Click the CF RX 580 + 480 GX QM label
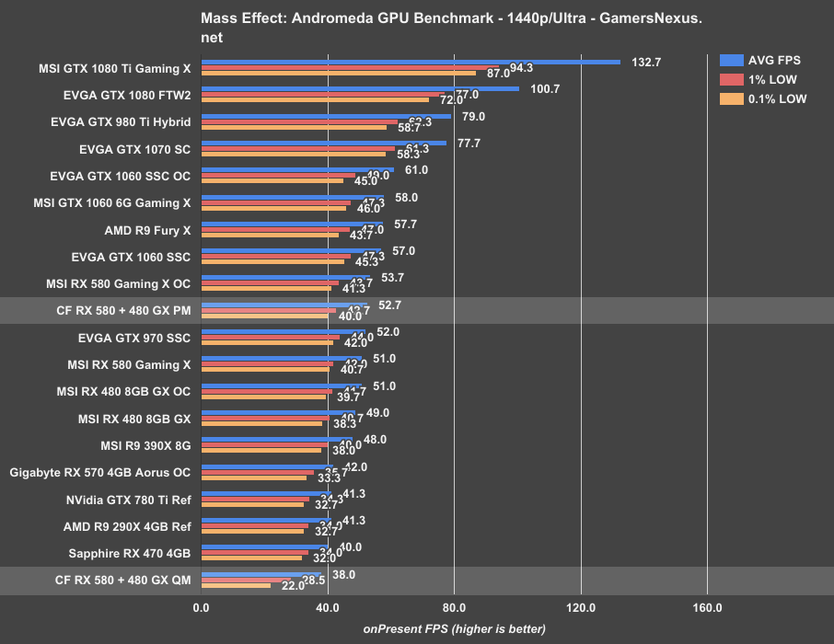Viewport: 834px width, 644px height. point(122,580)
